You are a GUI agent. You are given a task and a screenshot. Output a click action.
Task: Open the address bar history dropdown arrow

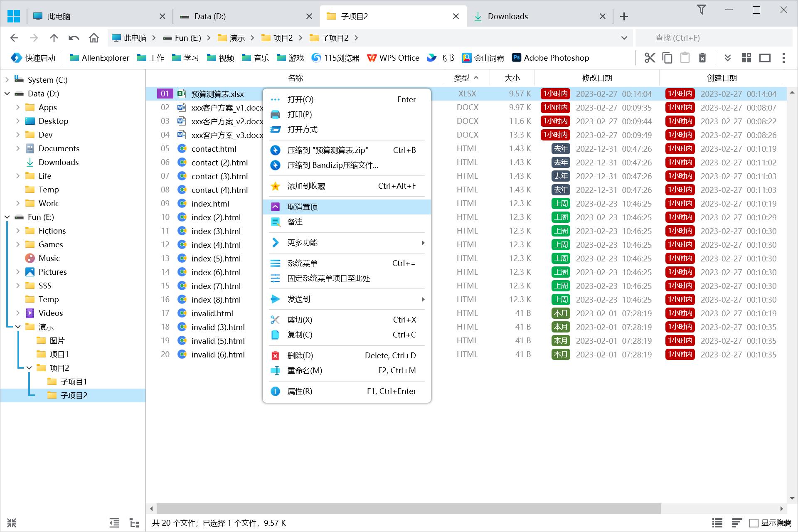click(x=624, y=38)
